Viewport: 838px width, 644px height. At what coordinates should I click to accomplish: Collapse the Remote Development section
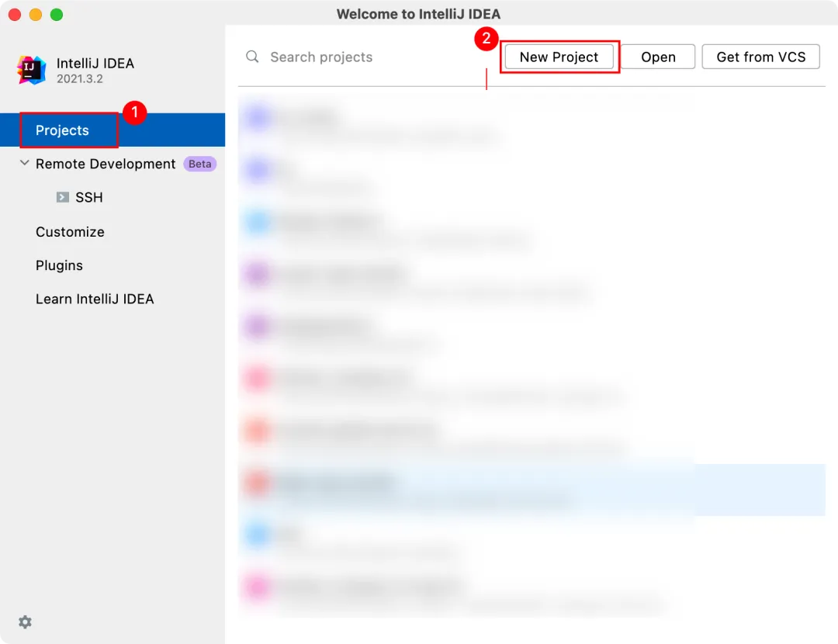click(24, 163)
